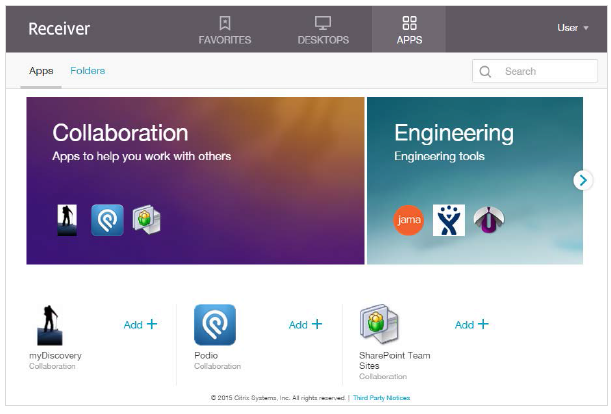Launch the Podio app icon in list
This screenshot has height=414, width=611.
click(215, 325)
